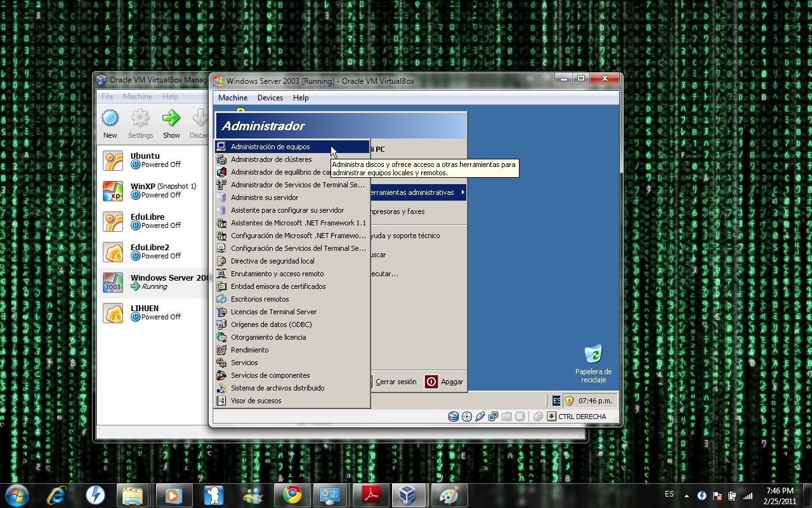Click the red Apagar power icon button

(x=431, y=382)
